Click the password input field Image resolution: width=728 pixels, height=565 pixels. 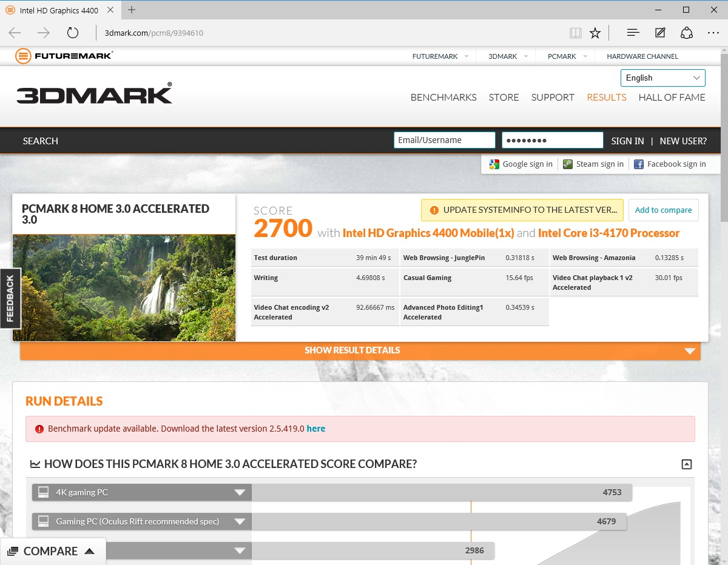(553, 140)
